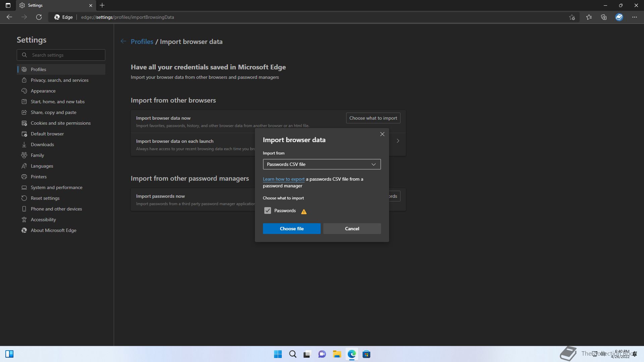
Task: Open Profiles settings section
Action: (x=61, y=69)
